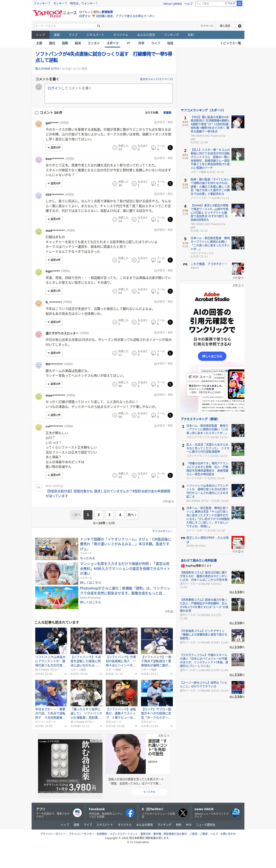The width and height of the screenshot is (276, 868).
Task: Expand replies on fi_******** comment
Action: pos(54,322)
